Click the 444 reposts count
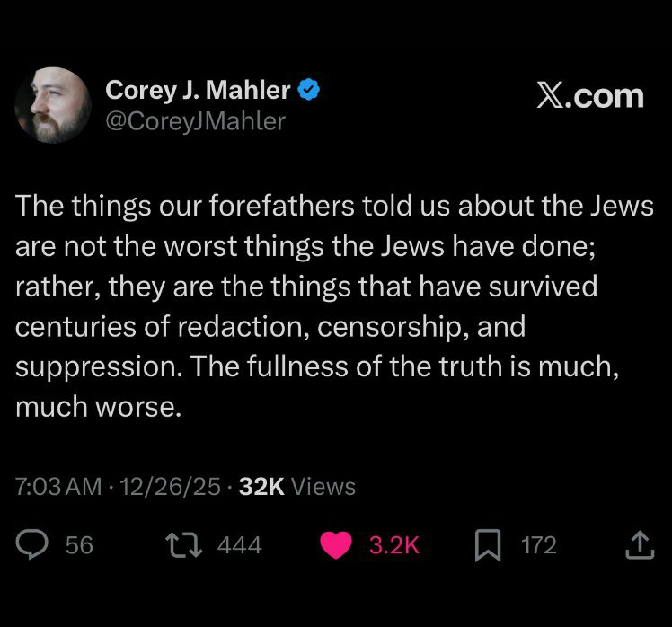The image size is (672, 627). click(x=239, y=545)
